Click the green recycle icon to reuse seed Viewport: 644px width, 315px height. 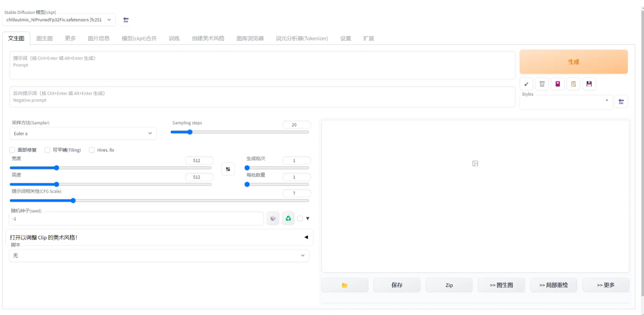[288, 219]
